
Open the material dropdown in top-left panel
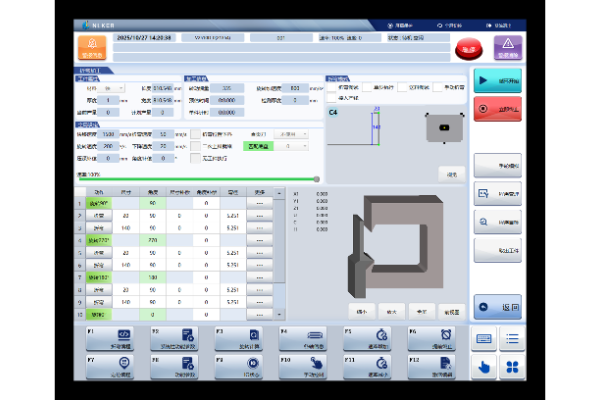(x=112, y=88)
